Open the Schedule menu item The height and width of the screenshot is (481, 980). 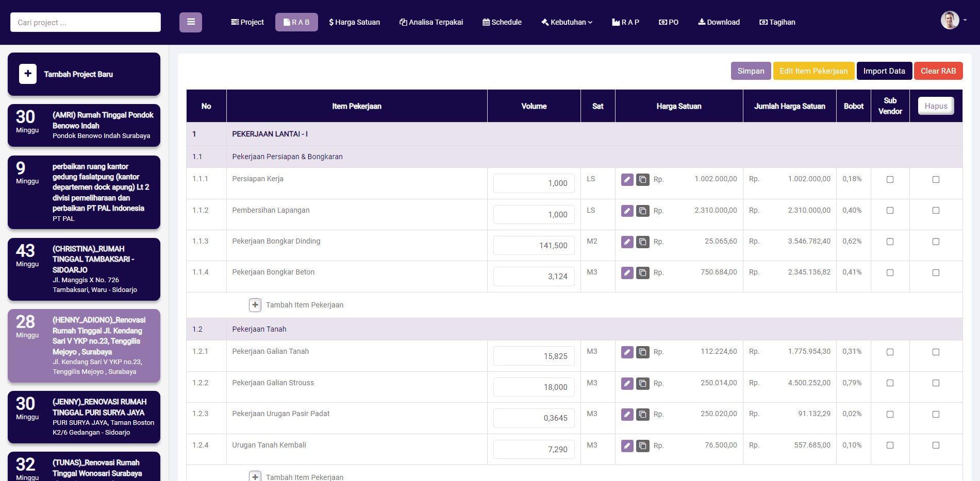click(502, 22)
